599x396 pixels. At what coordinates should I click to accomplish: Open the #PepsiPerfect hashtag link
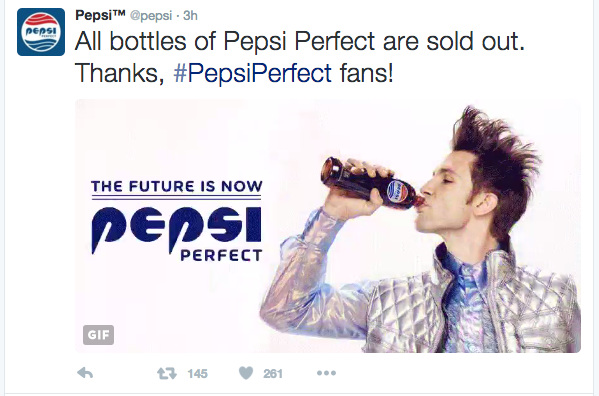(x=253, y=73)
